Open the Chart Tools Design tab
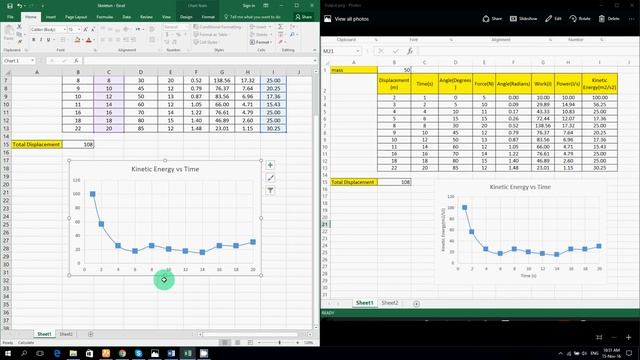This screenshot has width=640, height=360. click(186, 17)
